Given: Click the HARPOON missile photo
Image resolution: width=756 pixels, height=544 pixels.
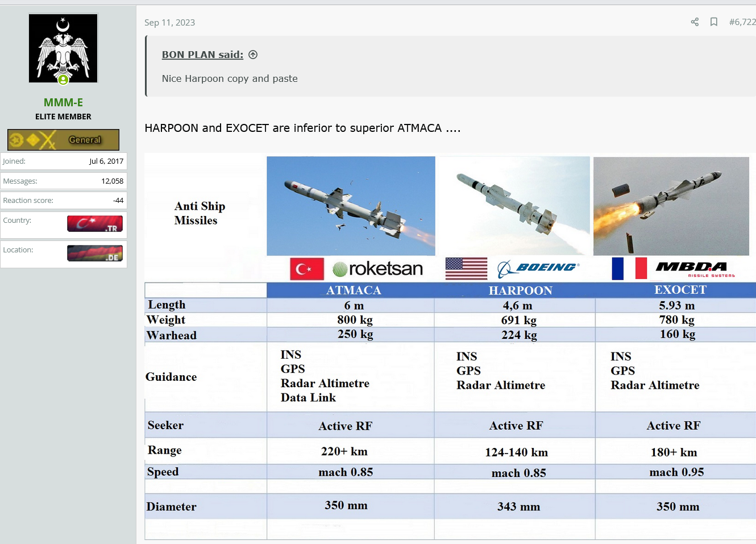Looking at the screenshot, I should [514, 206].
